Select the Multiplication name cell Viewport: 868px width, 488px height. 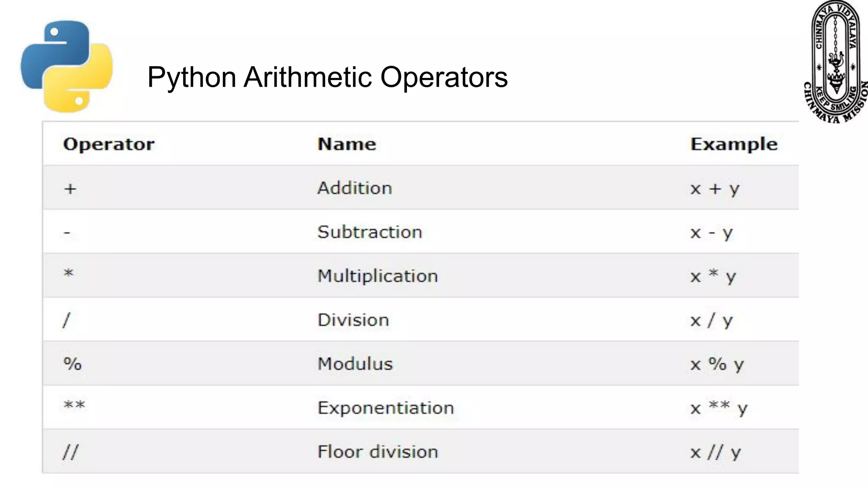coord(378,276)
